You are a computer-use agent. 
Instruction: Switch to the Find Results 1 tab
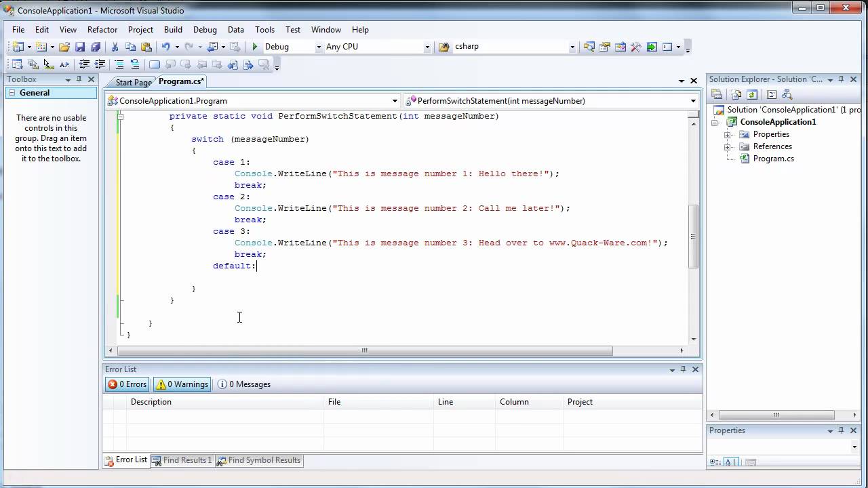pyautogui.click(x=182, y=460)
